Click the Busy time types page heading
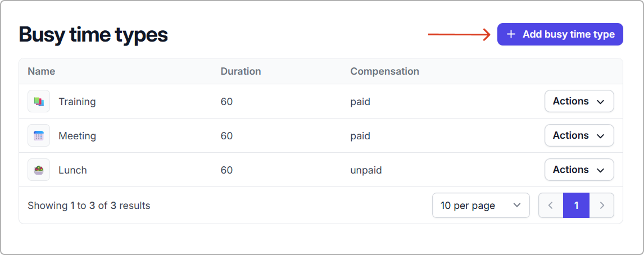This screenshot has height=255, width=644. [93, 35]
